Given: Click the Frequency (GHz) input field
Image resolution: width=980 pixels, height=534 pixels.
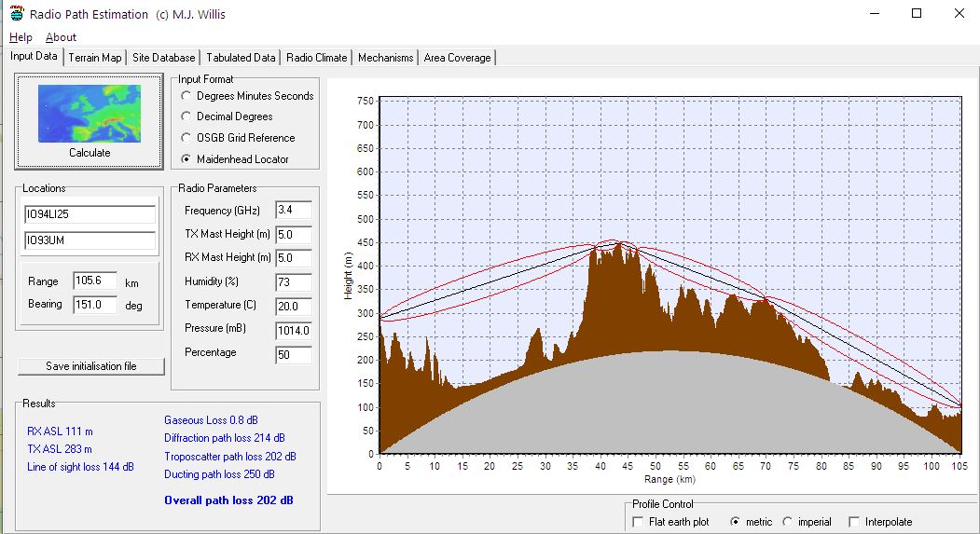Looking at the screenshot, I should click(293, 211).
